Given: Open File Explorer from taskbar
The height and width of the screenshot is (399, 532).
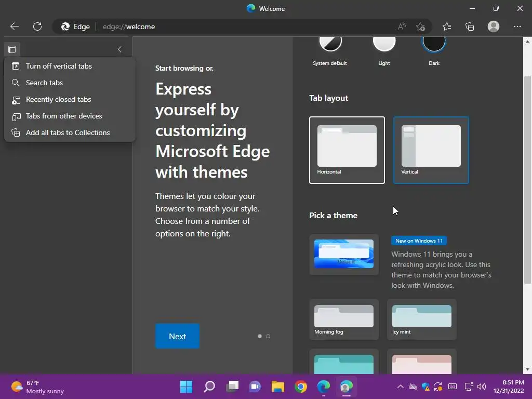Looking at the screenshot, I should point(278,387).
